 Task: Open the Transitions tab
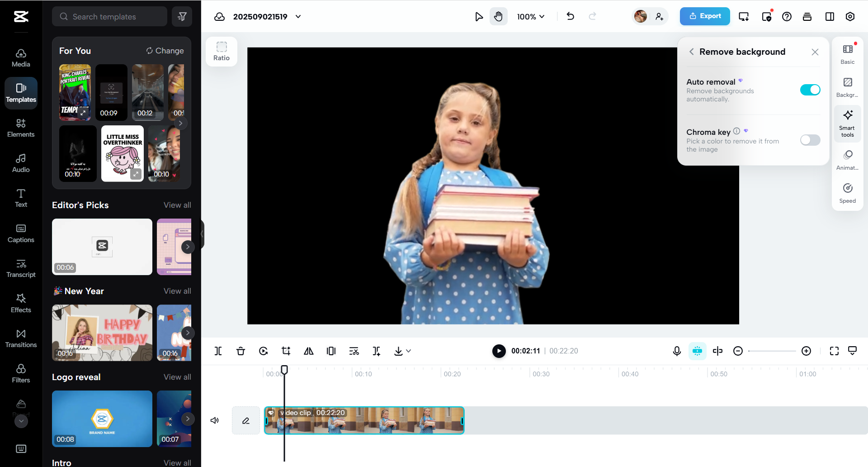click(x=21, y=338)
